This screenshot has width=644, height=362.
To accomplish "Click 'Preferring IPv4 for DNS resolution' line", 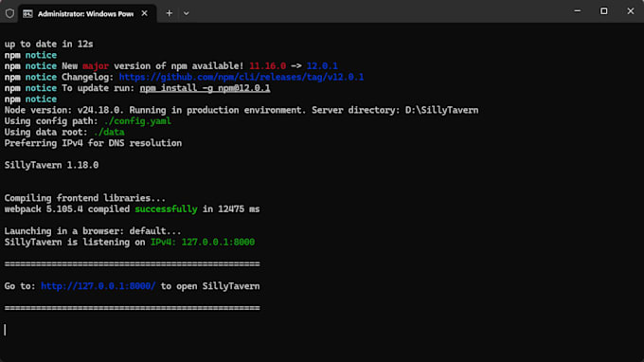I will click(93, 143).
